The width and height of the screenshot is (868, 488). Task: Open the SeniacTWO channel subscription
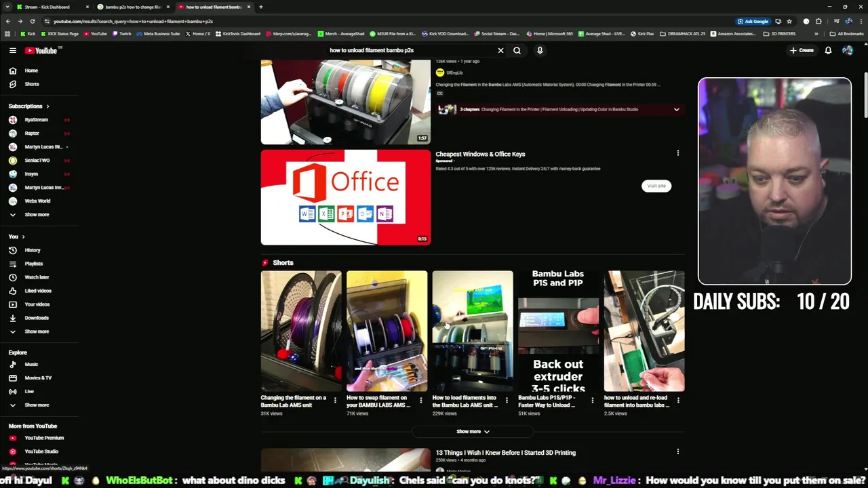(x=37, y=161)
